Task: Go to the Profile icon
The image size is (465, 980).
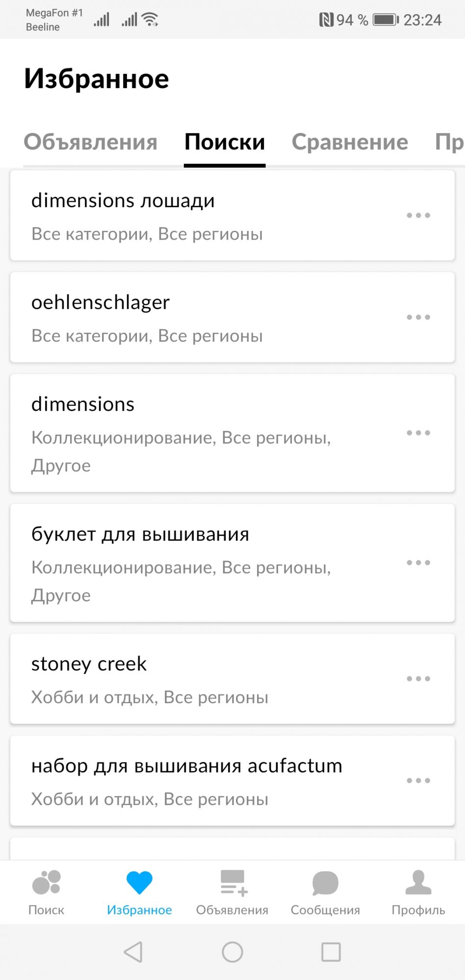Action: [418, 883]
